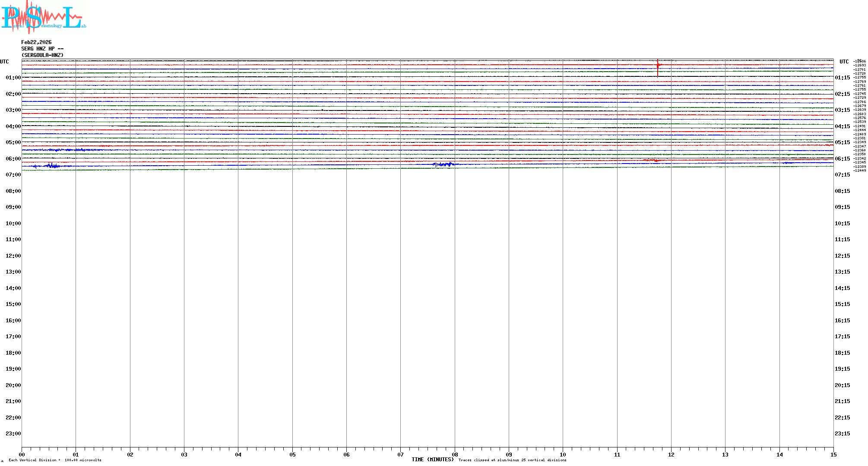Click the large red spike near minute 12

(x=657, y=67)
